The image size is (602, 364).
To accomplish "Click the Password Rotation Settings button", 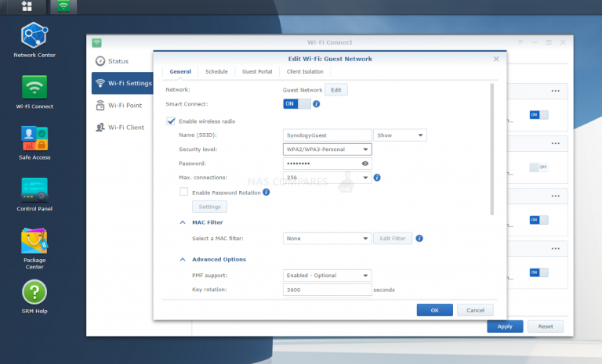I will 209,207.
